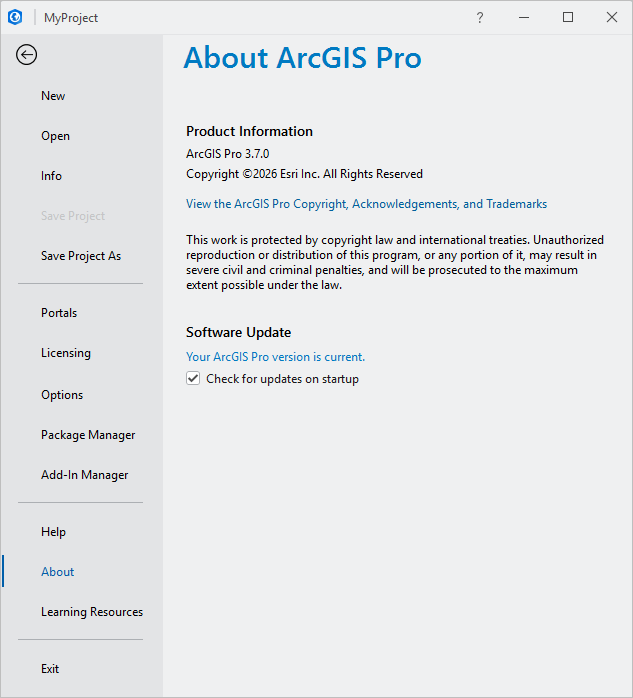Click the 'Product Information' heading
633x698 pixels.
point(249,132)
